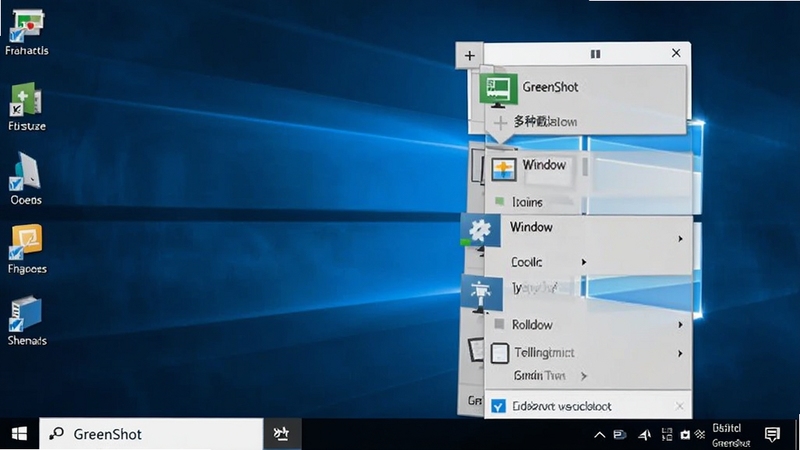
Task: Expand the Rolldow submenu arrow
Action: click(x=680, y=325)
